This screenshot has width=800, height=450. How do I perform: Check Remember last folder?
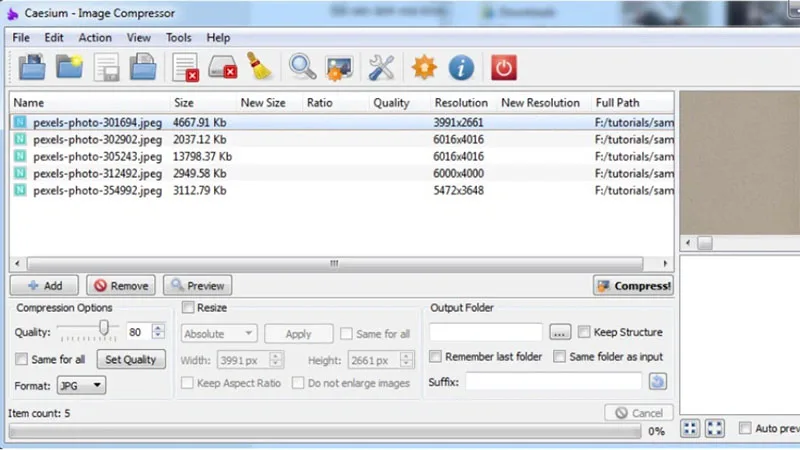(x=435, y=356)
